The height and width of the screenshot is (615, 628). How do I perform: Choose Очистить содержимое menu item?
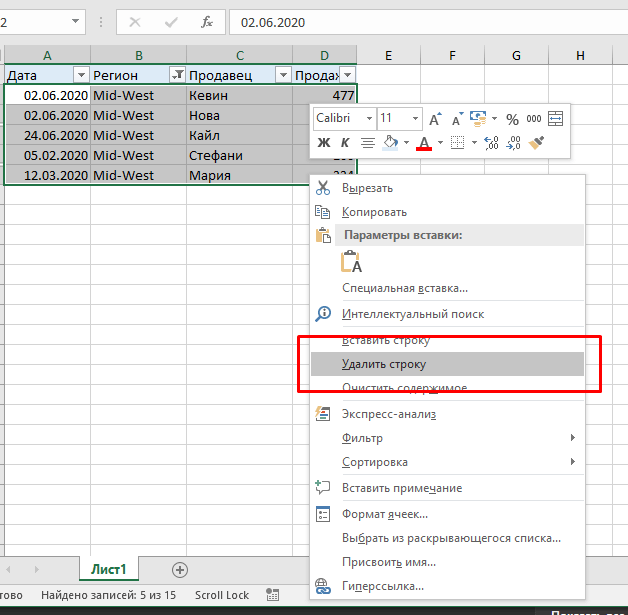448,387
